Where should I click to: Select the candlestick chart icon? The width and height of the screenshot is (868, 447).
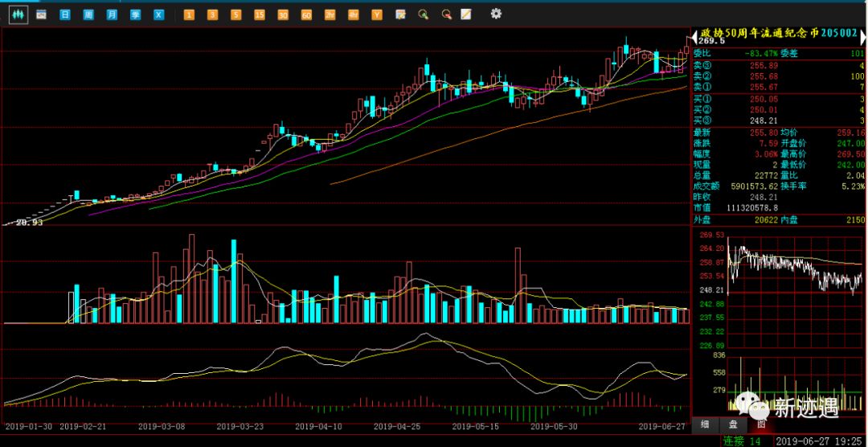coord(18,14)
